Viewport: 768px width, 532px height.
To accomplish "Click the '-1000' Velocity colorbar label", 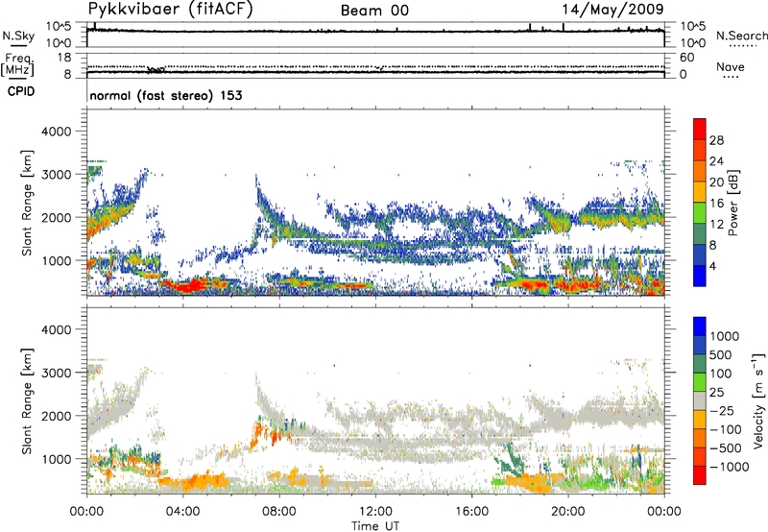I will click(x=729, y=467).
